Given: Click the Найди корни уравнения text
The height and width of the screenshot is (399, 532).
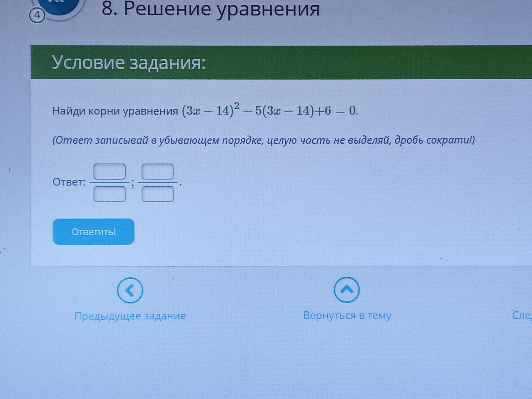Looking at the screenshot, I should pyautogui.click(x=115, y=111).
